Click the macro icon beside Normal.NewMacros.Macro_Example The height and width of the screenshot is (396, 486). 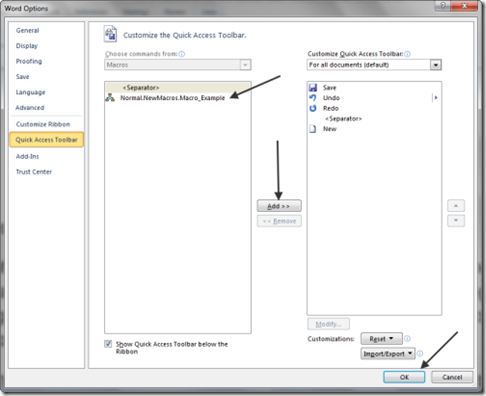tap(110, 98)
